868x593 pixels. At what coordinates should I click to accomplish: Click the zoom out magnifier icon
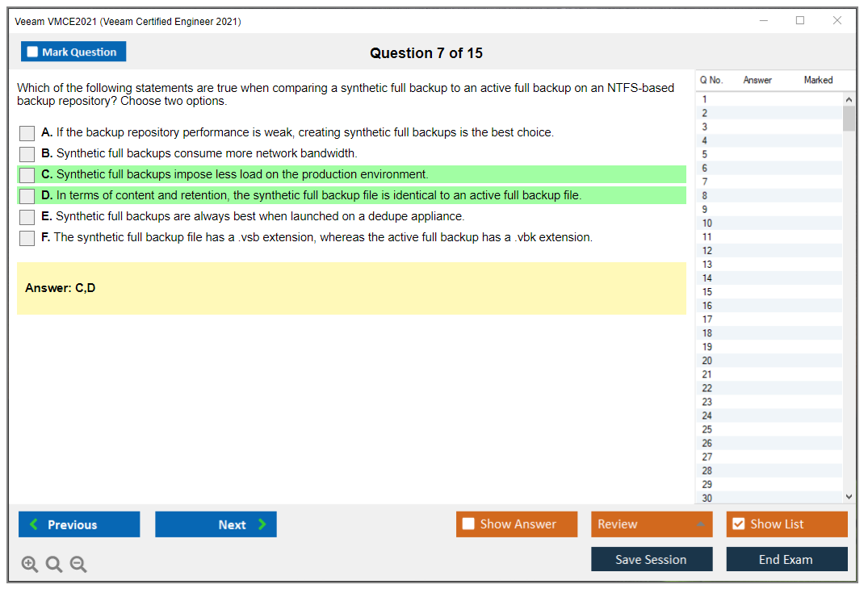pyautogui.click(x=78, y=565)
